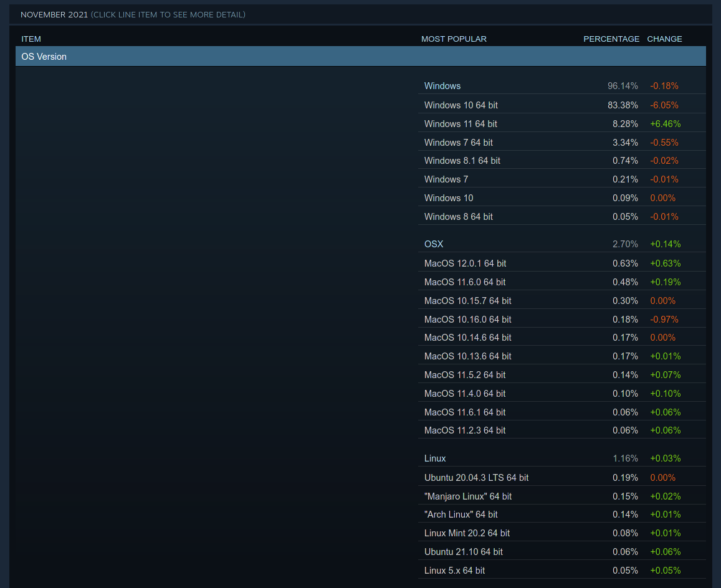The width and height of the screenshot is (721, 588).
Task: Click the 0.15% Manjaro percentage value
Action: (x=625, y=496)
